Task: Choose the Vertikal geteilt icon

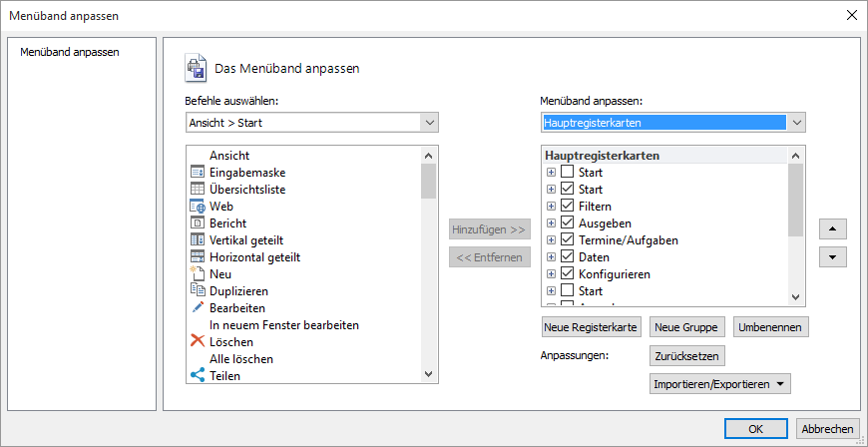Action: click(197, 240)
